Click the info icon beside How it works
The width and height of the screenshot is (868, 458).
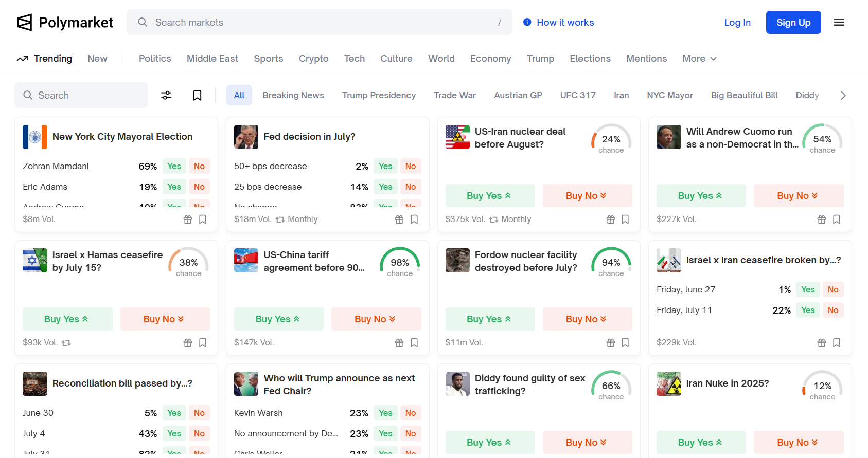[527, 22]
